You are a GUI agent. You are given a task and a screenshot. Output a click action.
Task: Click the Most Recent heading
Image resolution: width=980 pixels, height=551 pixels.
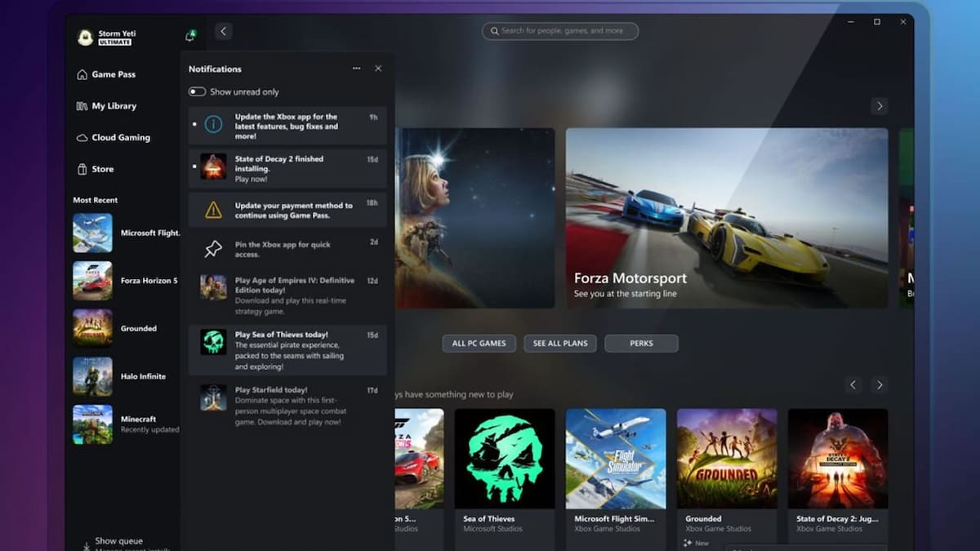(96, 200)
